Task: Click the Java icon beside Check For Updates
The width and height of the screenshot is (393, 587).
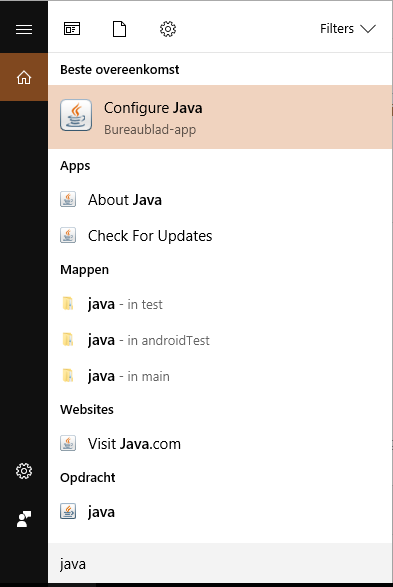Action: point(68,235)
